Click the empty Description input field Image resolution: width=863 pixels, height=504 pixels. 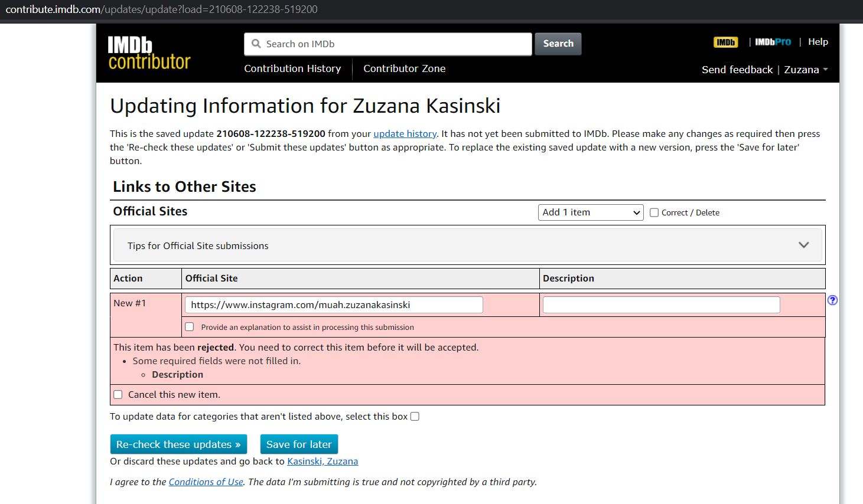(x=661, y=305)
